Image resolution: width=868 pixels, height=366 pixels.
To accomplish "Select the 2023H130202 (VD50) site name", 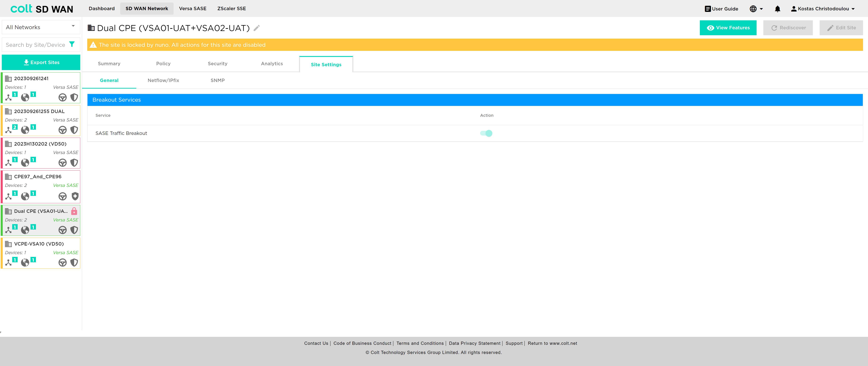I will [40, 144].
